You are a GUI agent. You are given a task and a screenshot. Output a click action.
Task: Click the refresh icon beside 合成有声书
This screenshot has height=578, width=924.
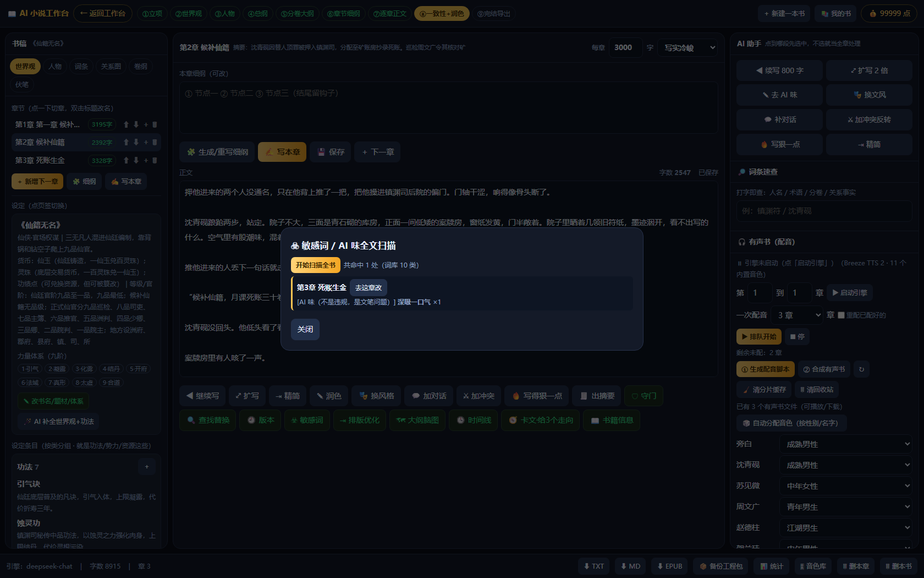862,369
